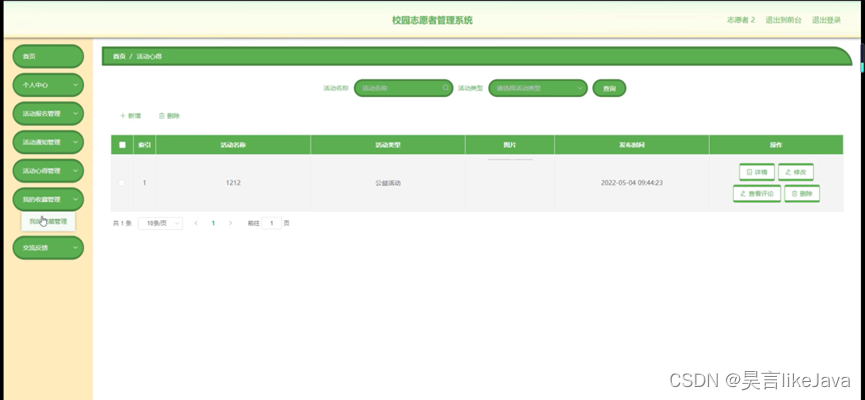This screenshot has height=400, width=865.
Task: Click the trash 删除 button above the table
Action: 169,116
